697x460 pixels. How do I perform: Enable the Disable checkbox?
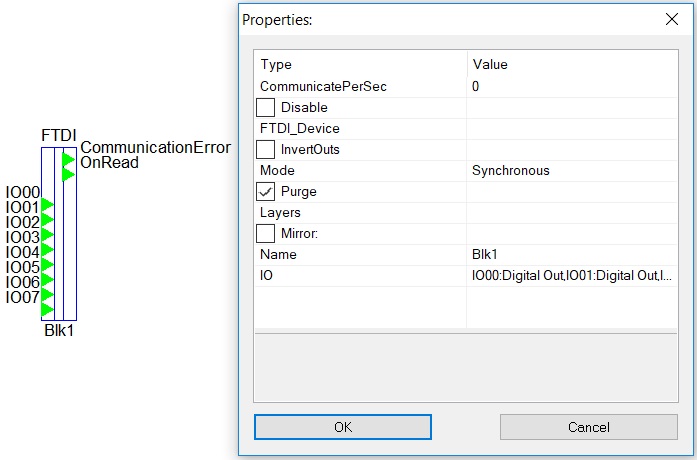pyautogui.click(x=265, y=108)
